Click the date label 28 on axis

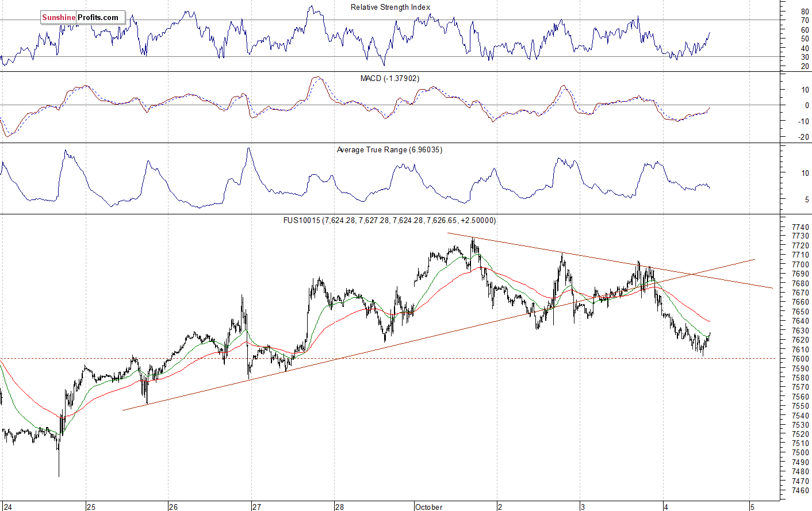click(340, 507)
